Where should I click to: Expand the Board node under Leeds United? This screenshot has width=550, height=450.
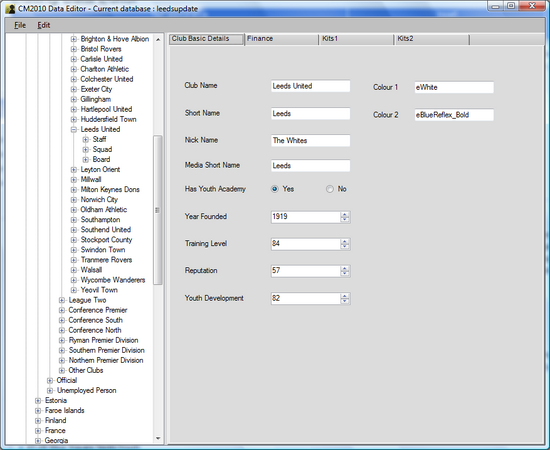(x=86, y=160)
